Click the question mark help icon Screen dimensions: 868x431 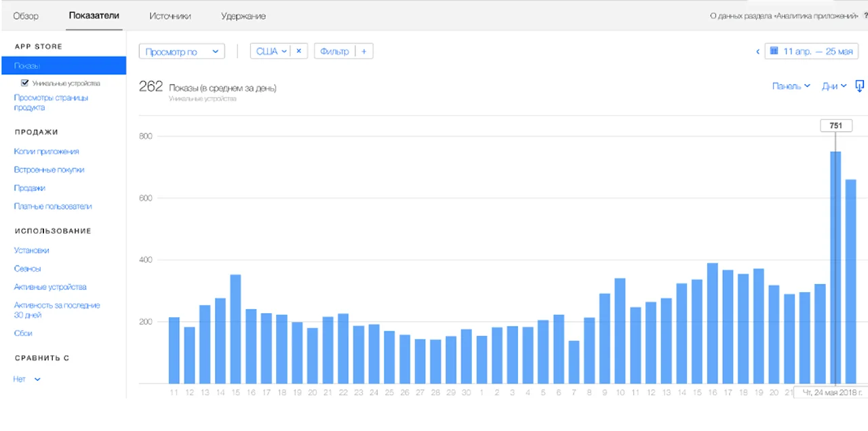pyautogui.click(x=865, y=16)
